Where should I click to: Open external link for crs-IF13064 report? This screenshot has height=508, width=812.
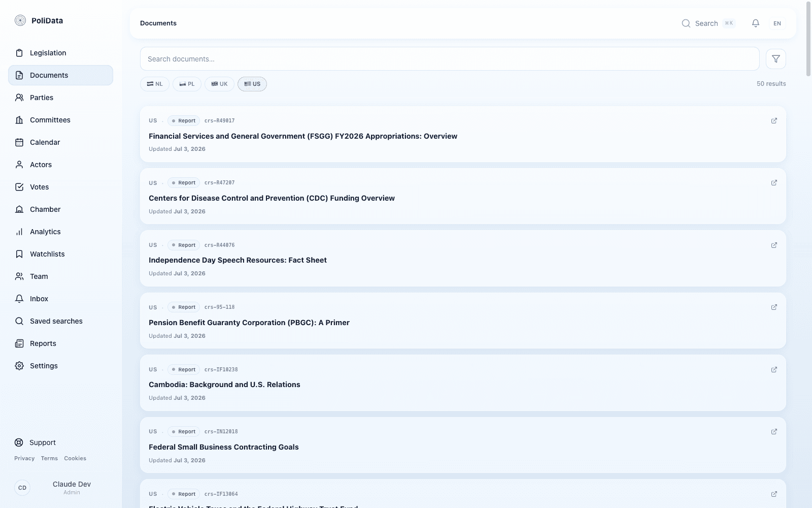774,494
